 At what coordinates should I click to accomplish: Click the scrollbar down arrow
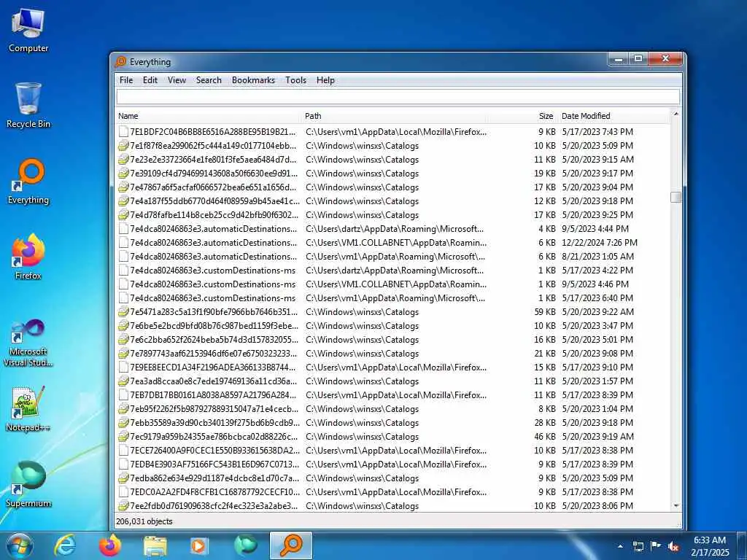tap(676, 506)
